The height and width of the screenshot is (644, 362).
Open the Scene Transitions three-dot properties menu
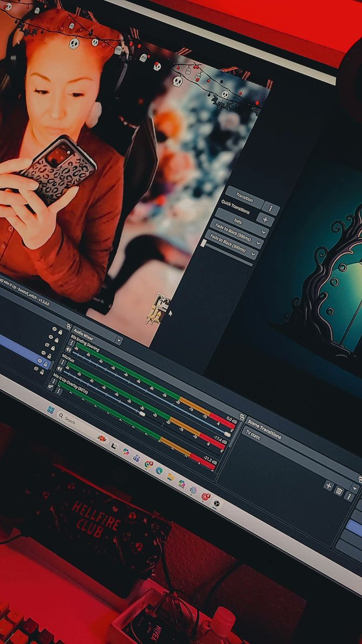pyautogui.click(x=349, y=496)
